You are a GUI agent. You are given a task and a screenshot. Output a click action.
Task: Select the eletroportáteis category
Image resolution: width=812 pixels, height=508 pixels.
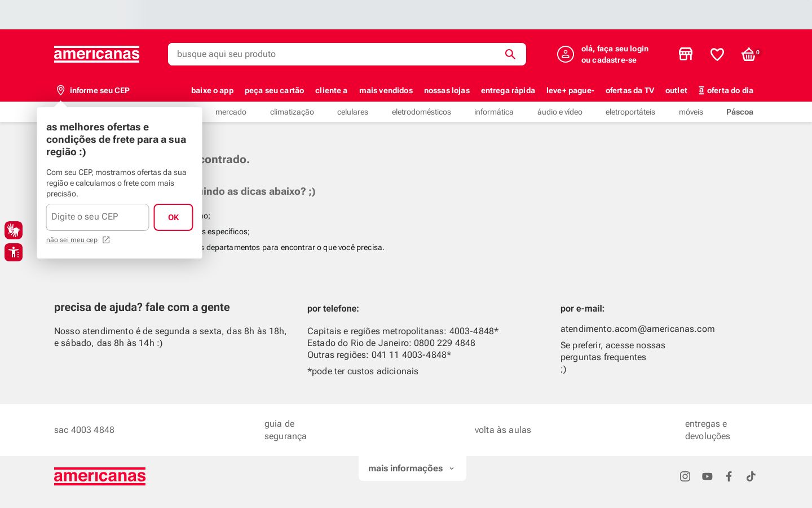point(630,112)
